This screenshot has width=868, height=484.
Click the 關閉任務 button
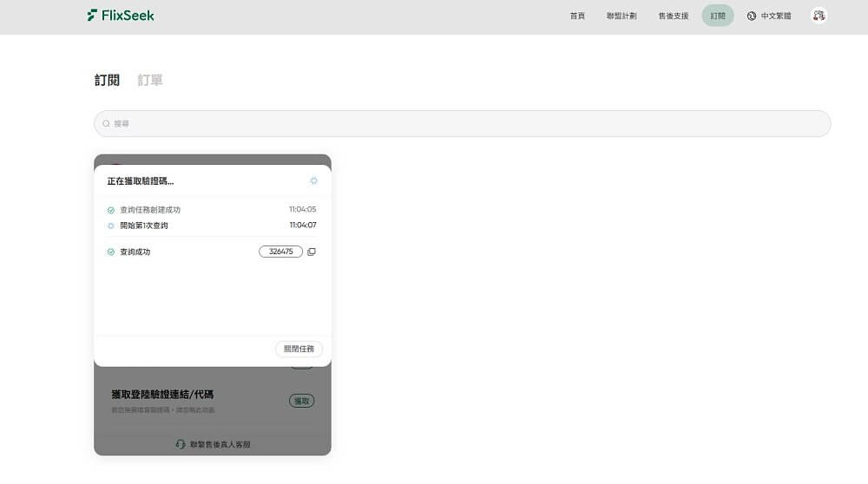(299, 349)
